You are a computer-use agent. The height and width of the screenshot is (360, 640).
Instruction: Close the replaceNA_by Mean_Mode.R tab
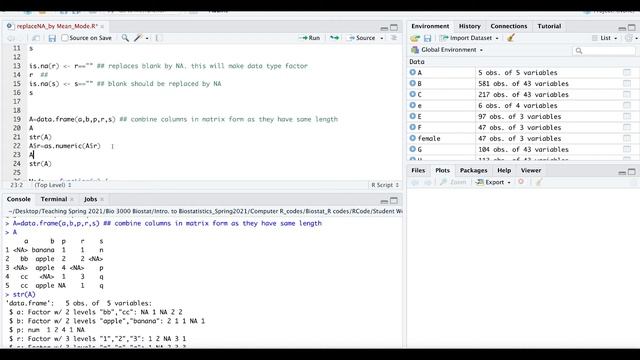(102, 27)
